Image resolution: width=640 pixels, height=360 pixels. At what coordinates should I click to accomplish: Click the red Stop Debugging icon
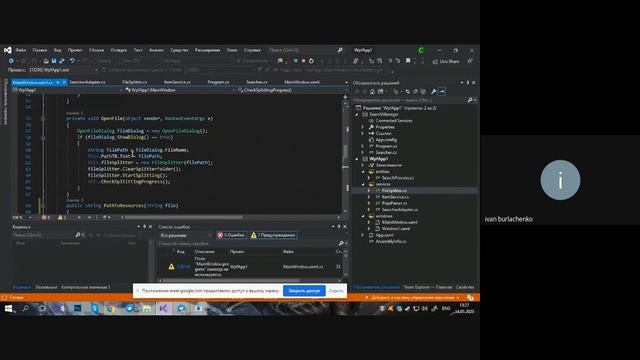click(x=303, y=61)
